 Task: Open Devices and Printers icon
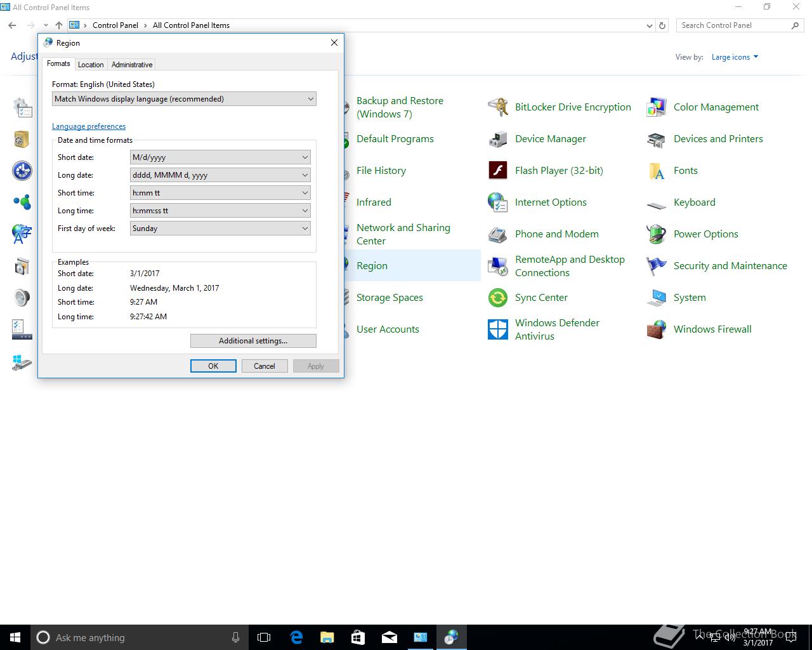tap(657, 139)
